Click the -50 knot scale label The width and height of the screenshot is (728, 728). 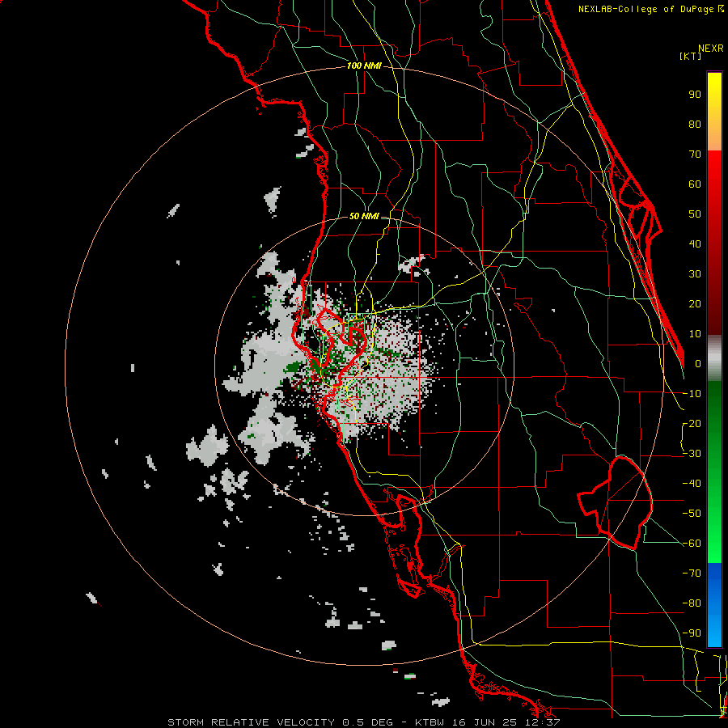click(692, 514)
